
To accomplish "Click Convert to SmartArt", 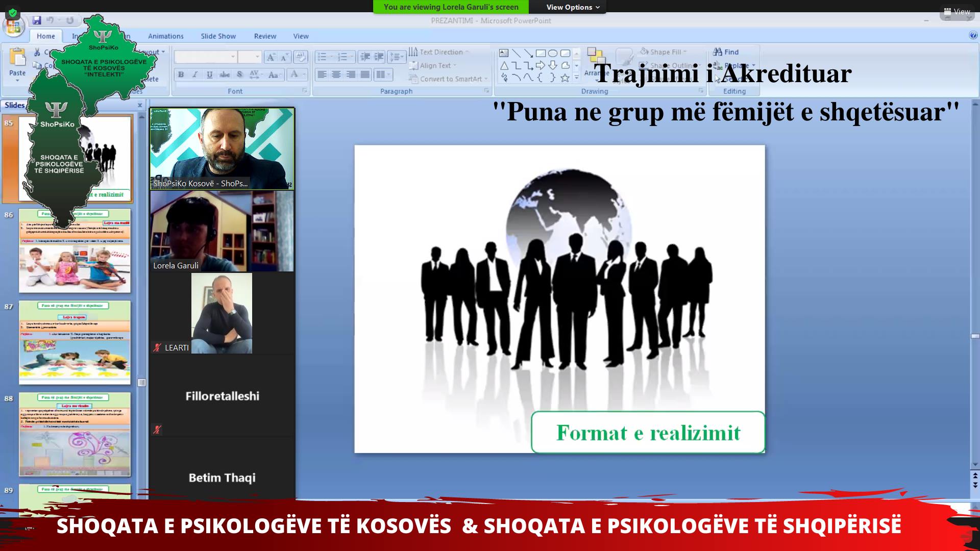I will pyautogui.click(x=449, y=79).
